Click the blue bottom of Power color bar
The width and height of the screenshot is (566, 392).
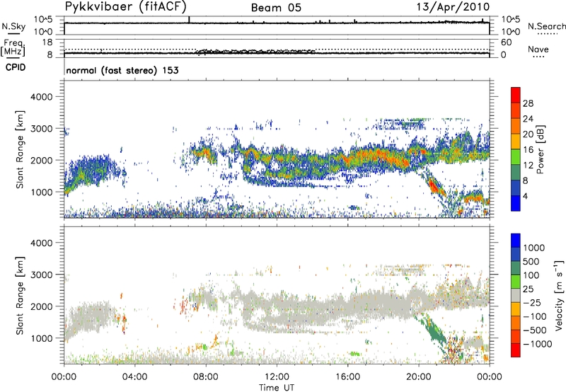[516, 203]
